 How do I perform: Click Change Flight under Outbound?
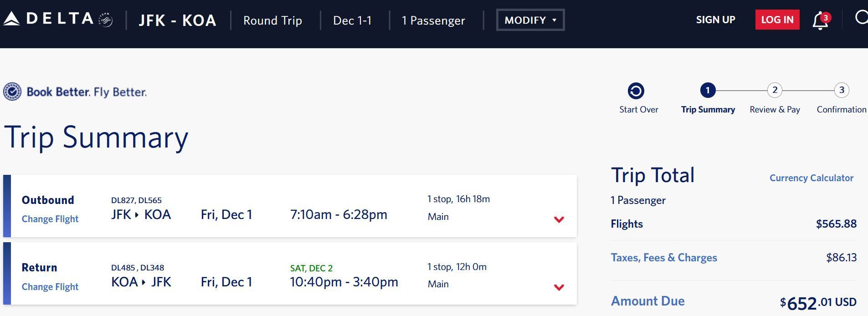pos(50,219)
